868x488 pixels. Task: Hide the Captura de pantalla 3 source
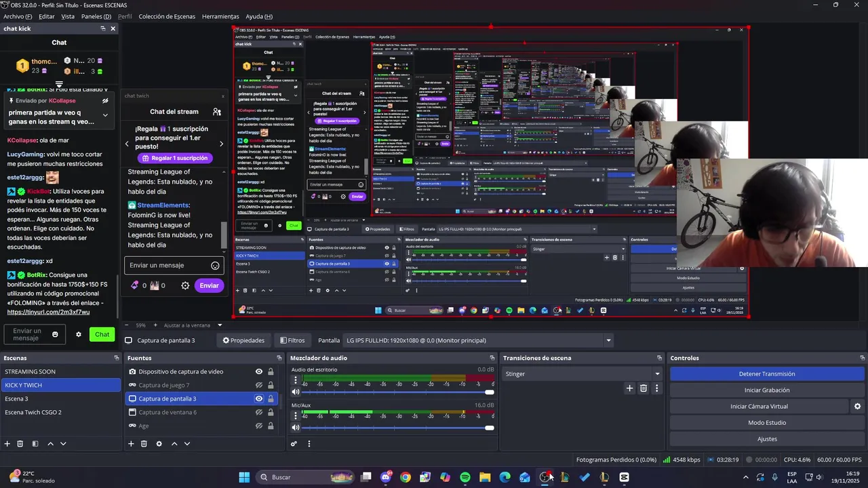pyautogui.click(x=259, y=399)
